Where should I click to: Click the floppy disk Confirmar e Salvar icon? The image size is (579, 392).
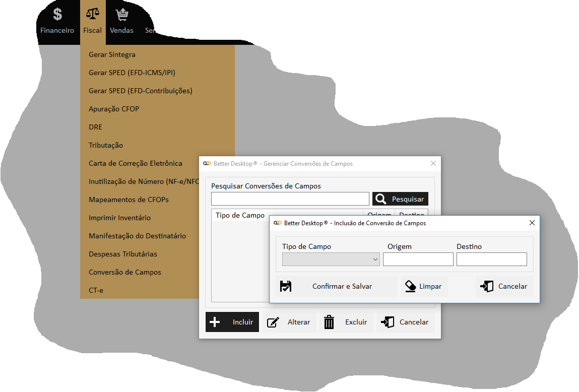(286, 286)
